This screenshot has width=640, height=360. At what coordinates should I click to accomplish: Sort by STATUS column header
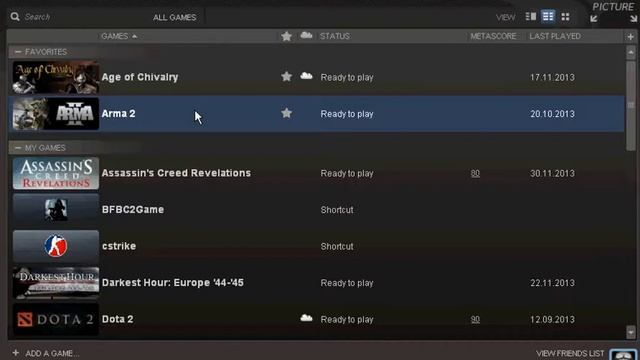[x=335, y=36]
